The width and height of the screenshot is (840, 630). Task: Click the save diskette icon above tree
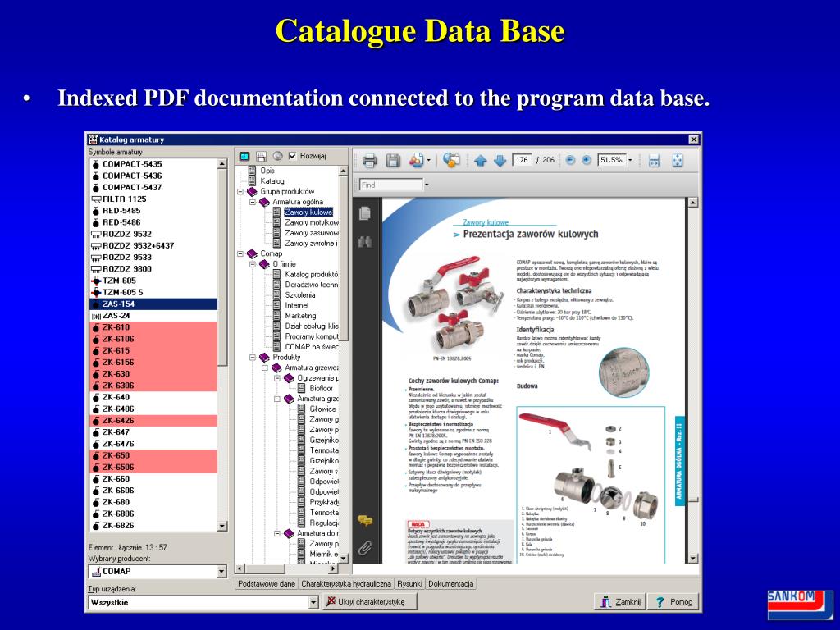[x=261, y=156]
